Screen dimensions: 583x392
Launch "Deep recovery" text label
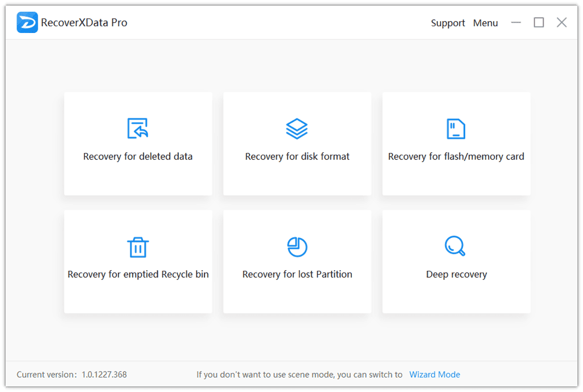click(x=456, y=274)
